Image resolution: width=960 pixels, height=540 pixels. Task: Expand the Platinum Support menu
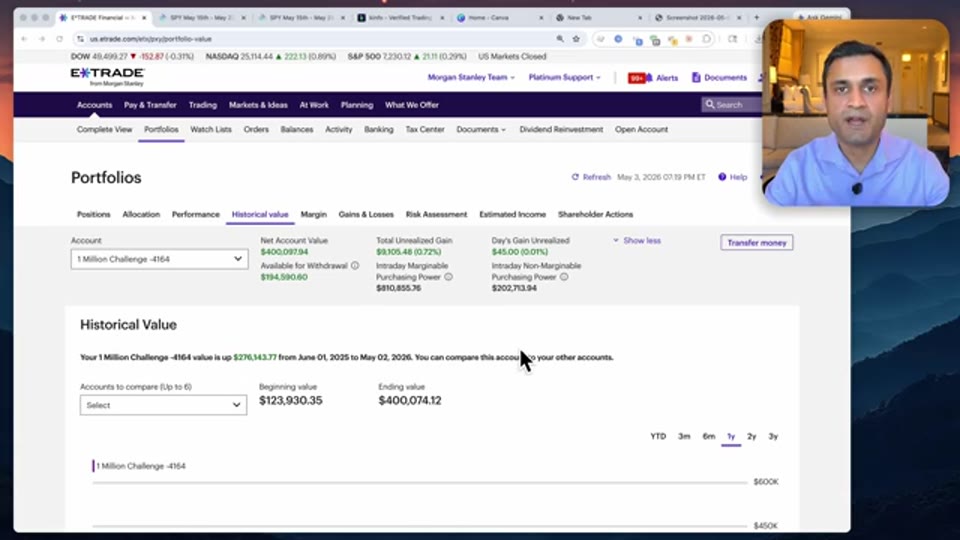click(564, 77)
